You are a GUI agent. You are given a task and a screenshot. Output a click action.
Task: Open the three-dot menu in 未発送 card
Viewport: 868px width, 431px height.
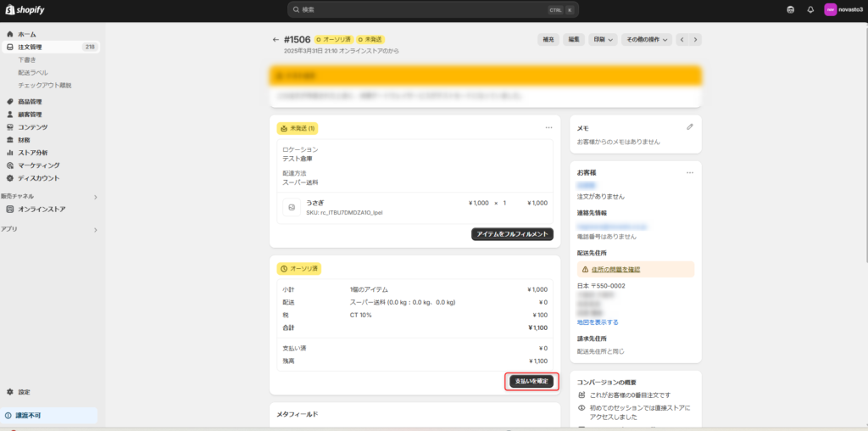[x=548, y=128]
